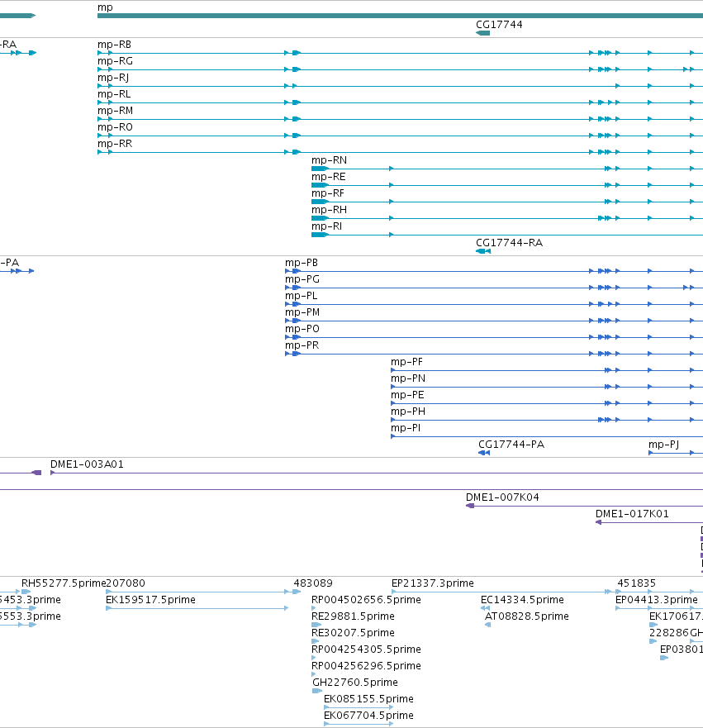The height and width of the screenshot is (728, 703).
Task: Select protein mp-PR
Action: click(302, 345)
